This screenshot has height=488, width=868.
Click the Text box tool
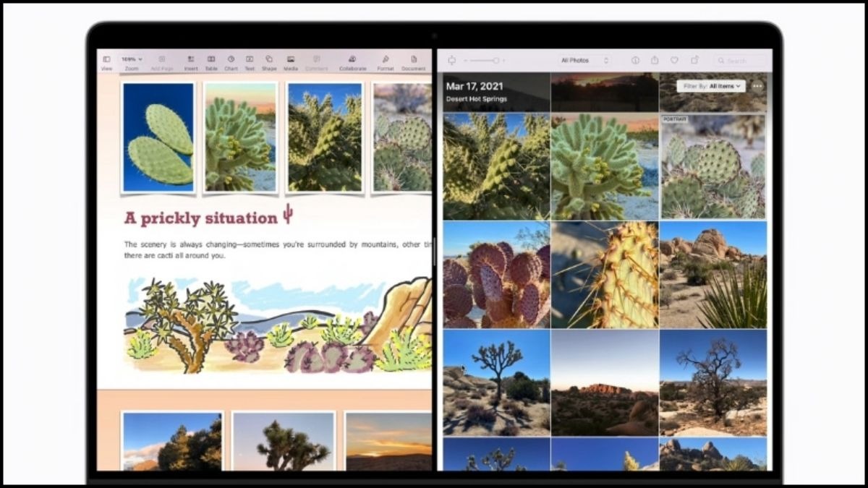[250, 60]
